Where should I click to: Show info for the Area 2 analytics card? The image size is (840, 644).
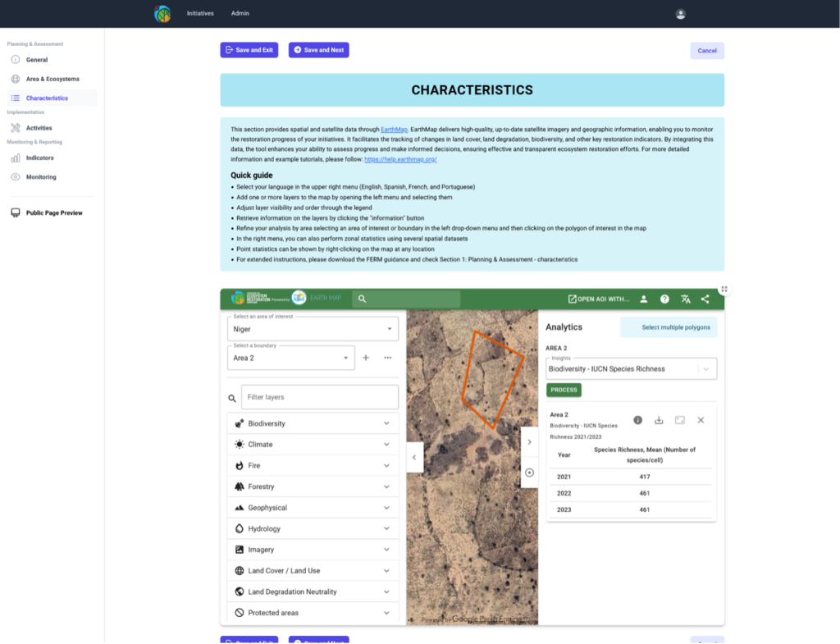[637, 420]
